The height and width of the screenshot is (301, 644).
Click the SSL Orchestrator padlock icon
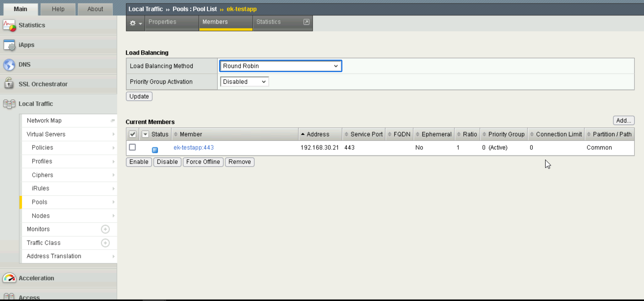(9, 84)
